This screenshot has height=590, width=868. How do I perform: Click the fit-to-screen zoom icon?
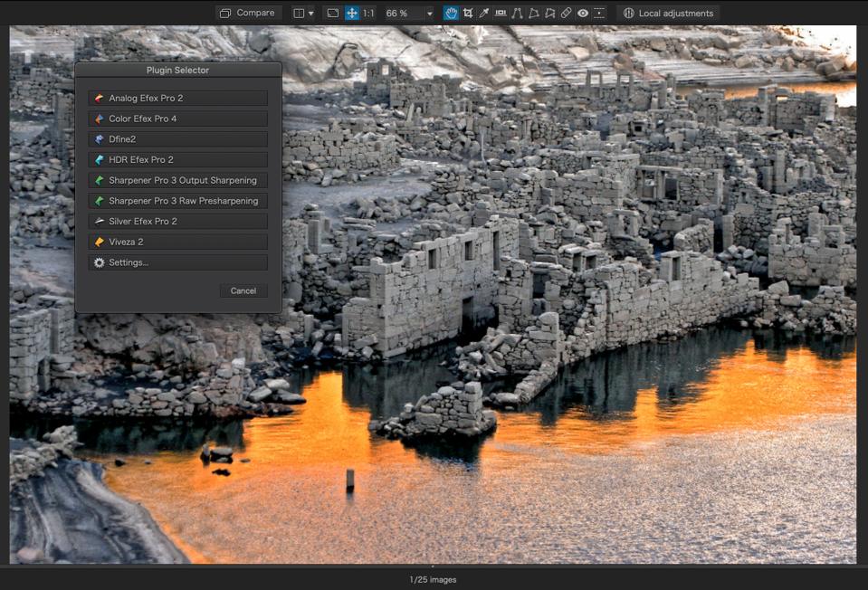(332, 14)
